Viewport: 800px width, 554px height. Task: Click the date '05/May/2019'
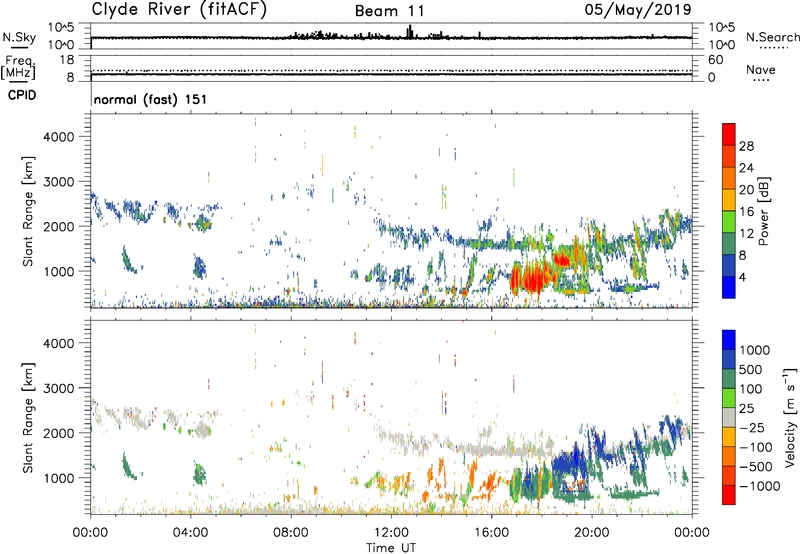[638, 9]
